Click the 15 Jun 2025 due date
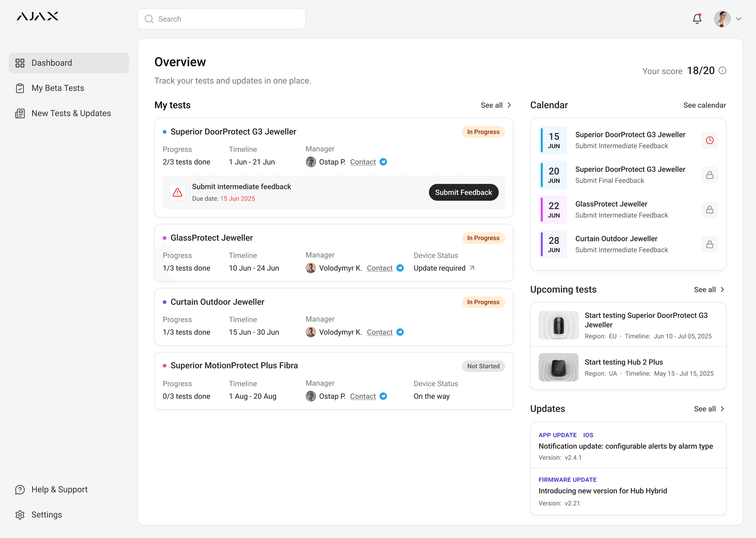 tap(237, 199)
